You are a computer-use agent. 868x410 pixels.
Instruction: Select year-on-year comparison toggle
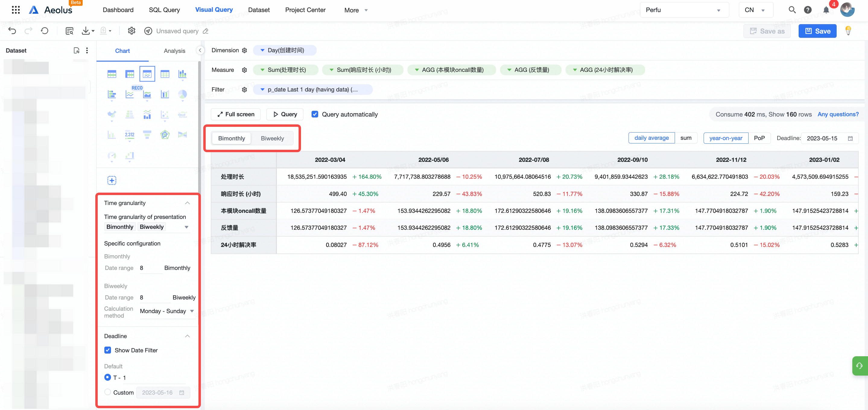point(726,138)
